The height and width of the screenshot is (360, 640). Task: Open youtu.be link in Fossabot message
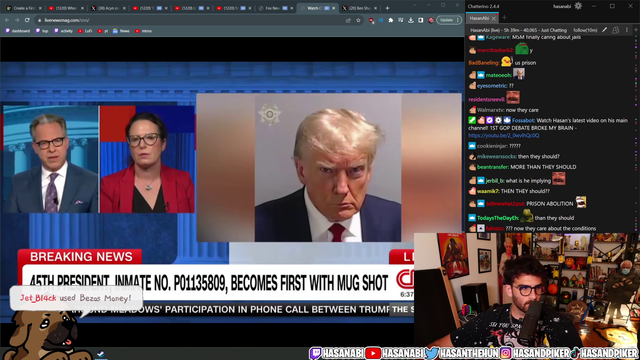click(x=504, y=136)
